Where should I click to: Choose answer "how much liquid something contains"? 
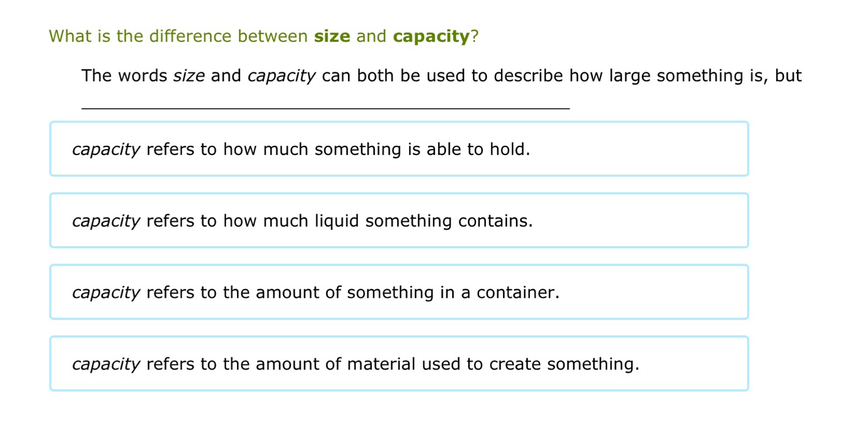click(399, 221)
